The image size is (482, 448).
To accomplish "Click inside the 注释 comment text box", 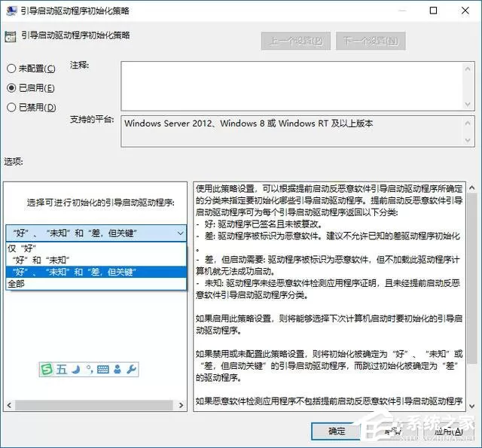I will 292,86.
